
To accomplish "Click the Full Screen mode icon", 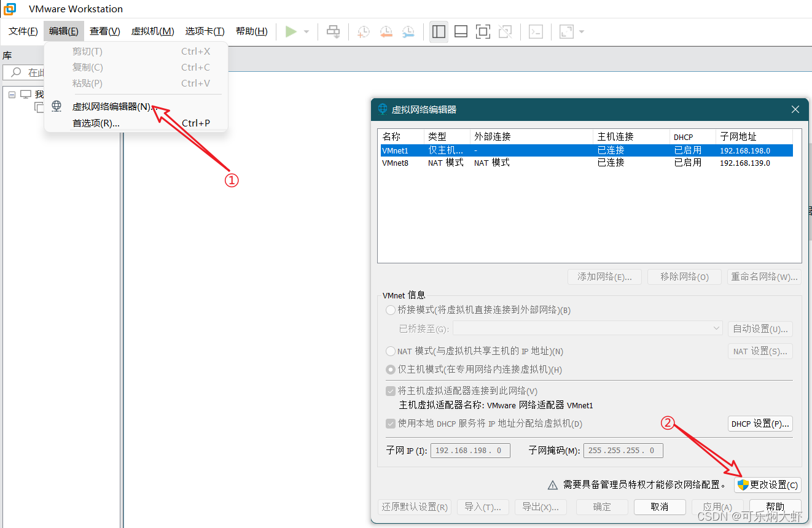I will click(483, 31).
